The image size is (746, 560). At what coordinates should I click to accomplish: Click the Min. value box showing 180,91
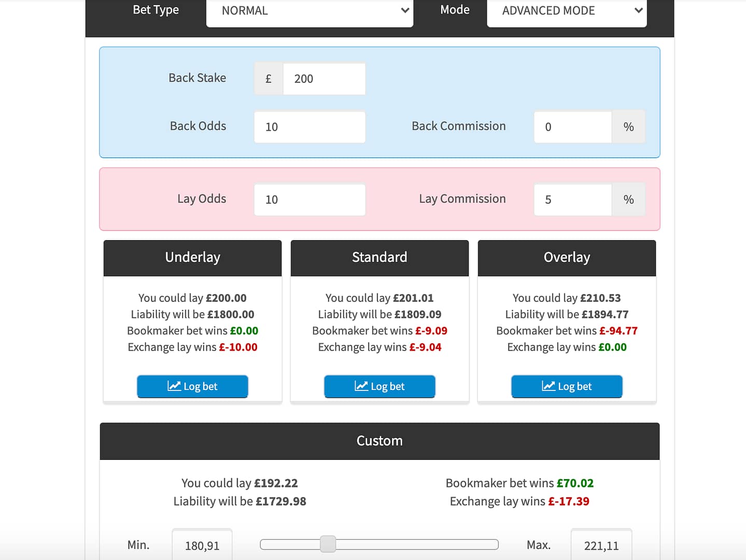click(x=202, y=545)
